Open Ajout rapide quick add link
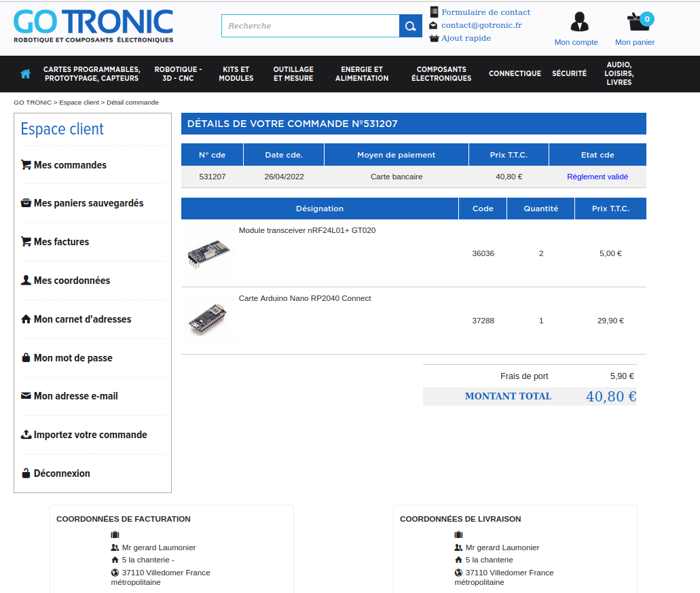Screen dimensions: 700x593 click(466, 38)
